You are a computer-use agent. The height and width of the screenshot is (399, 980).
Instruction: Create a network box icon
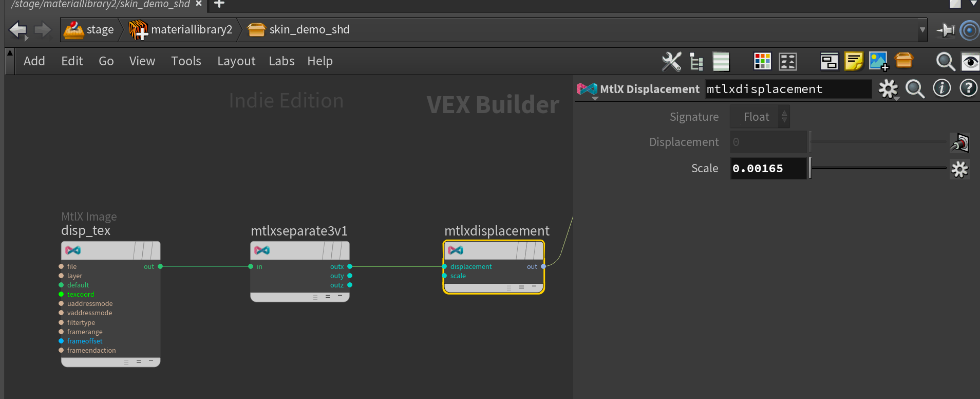click(829, 61)
